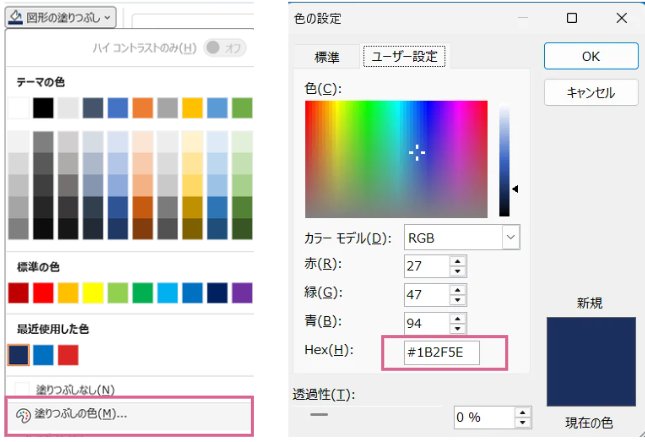Pick the recently used red color

pos(68,355)
